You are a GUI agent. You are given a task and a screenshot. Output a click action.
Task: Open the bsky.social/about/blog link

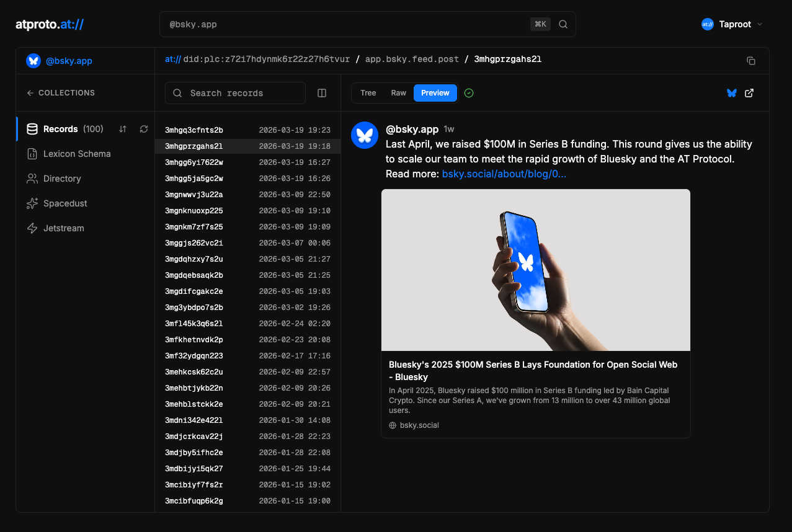coord(504,174)
